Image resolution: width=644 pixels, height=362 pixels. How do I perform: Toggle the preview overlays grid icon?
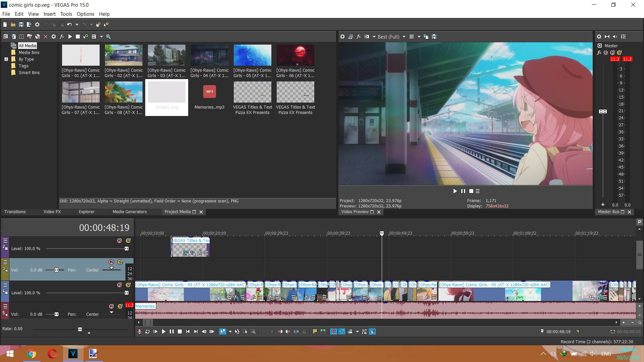tap(412, 37)
